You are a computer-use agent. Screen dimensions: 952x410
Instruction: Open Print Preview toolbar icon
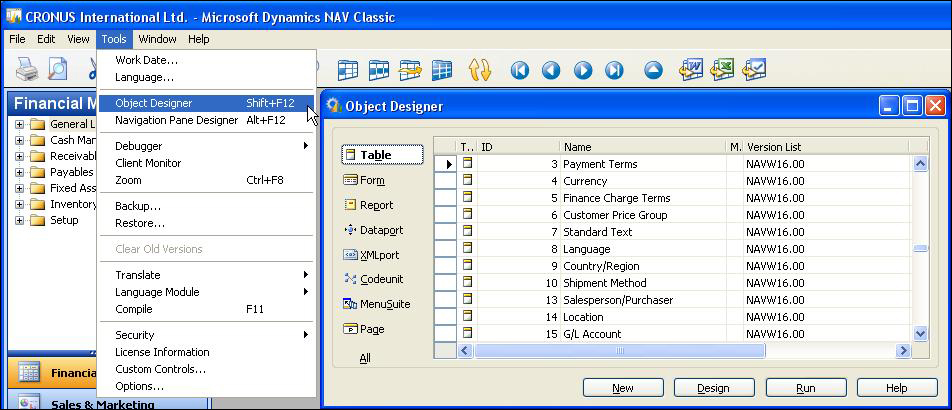(x=58, y=69)
